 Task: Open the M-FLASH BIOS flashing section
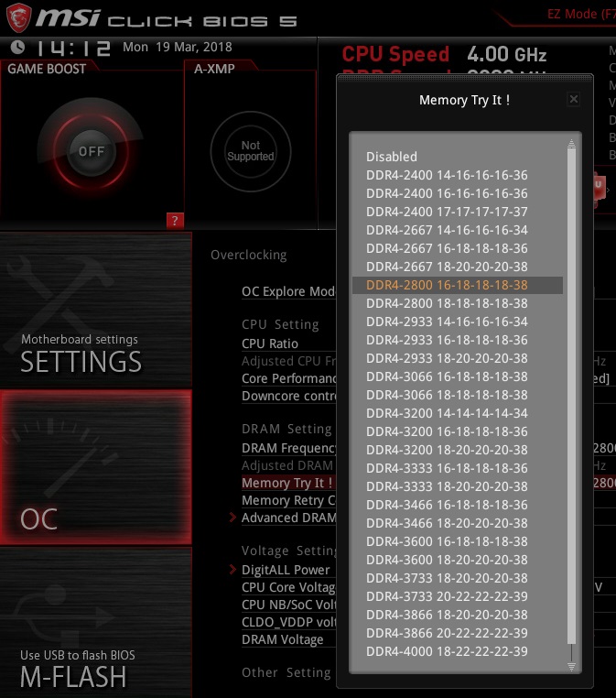point(95,622)
